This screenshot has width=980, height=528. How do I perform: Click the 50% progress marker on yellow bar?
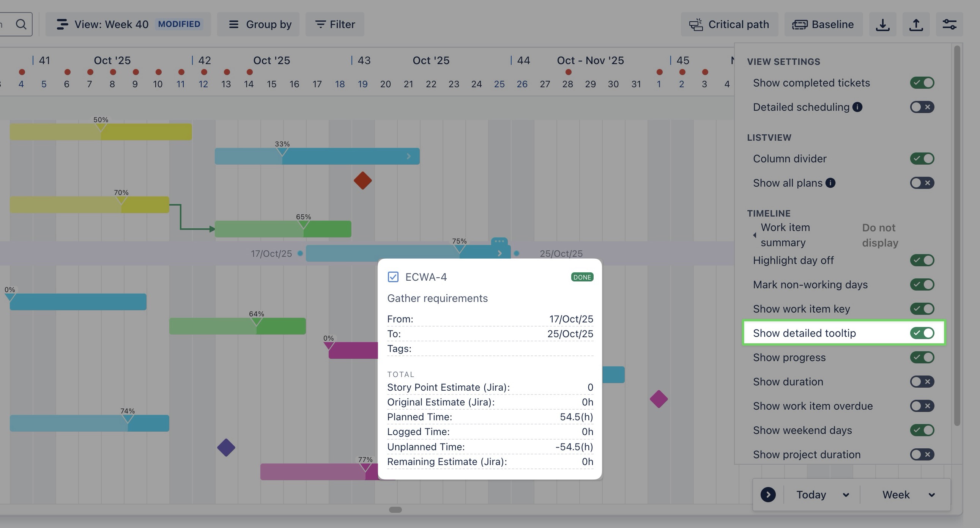(101, 127)
